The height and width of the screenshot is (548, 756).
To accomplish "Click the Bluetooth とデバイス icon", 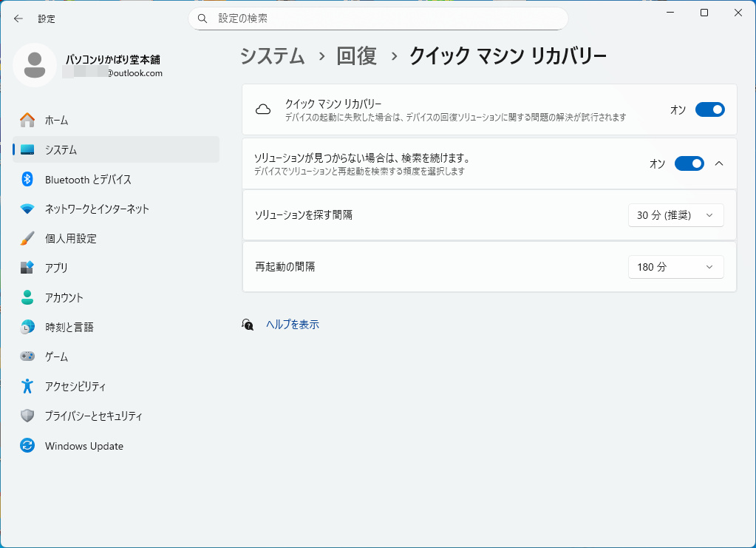I will (x=27, y=179).
